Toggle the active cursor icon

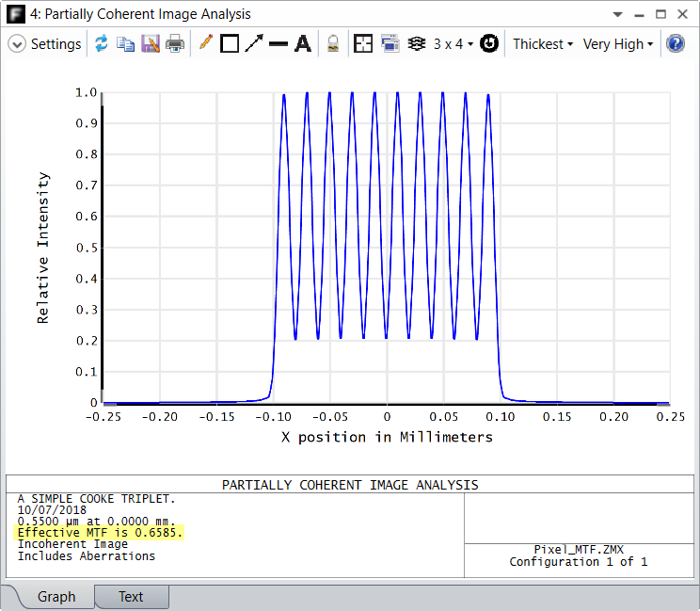click(417, 43)
